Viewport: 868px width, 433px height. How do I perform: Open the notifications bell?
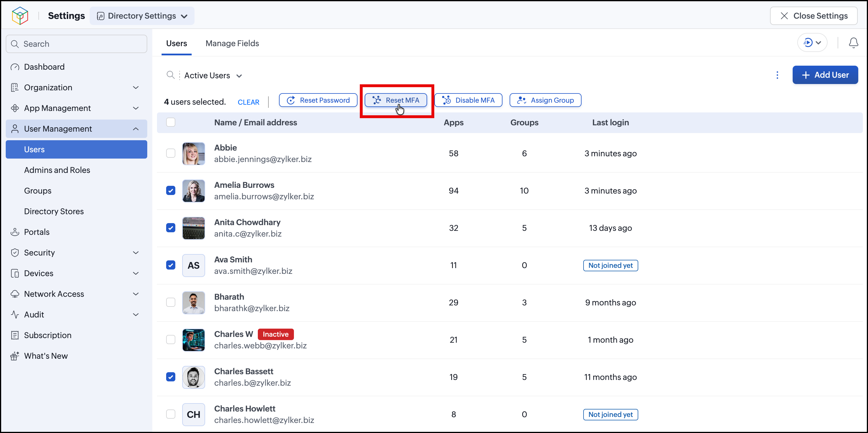pos(853,43)
